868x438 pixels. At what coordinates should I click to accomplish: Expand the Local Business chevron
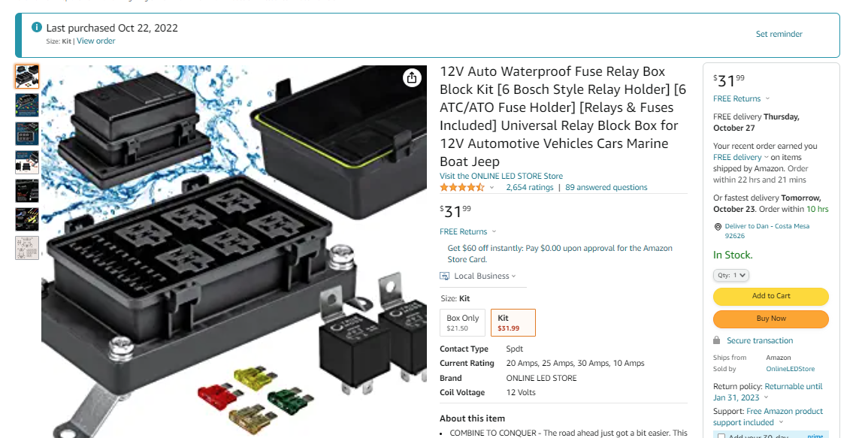coord(514,276)
